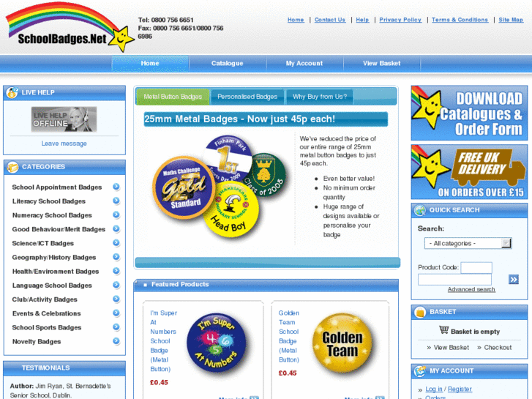Click arrow icon beside Literacy School Badges
This screenshot has height=399, width=532.
(x=116, y=201)
